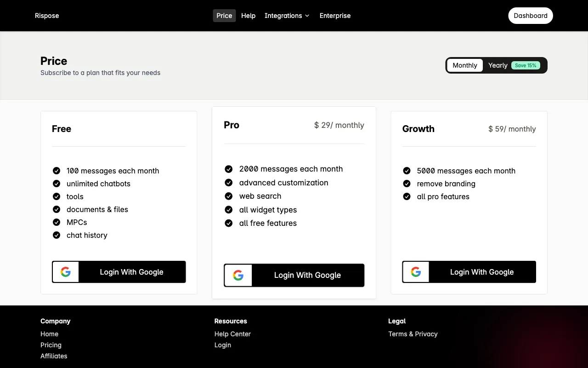Screen dimensions: 588x368
Task: Click the "Save 15%" badge
Action: coord(526,65)
